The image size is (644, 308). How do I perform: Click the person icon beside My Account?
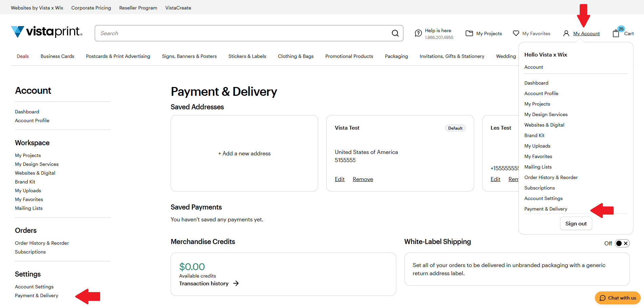[566, 33]
